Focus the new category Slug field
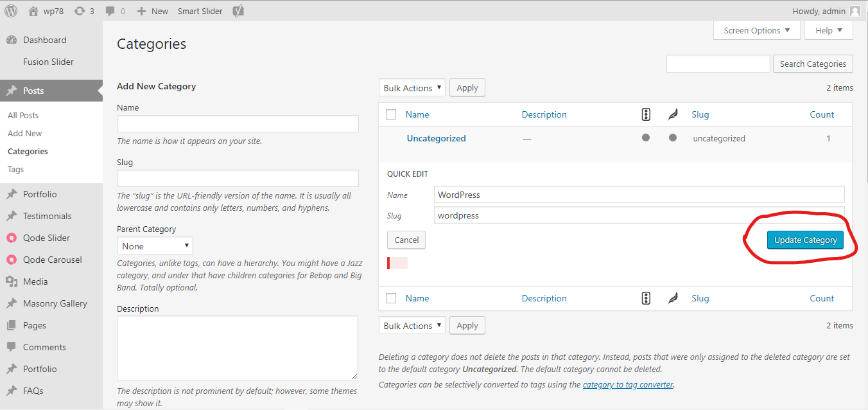 point(238,179)
